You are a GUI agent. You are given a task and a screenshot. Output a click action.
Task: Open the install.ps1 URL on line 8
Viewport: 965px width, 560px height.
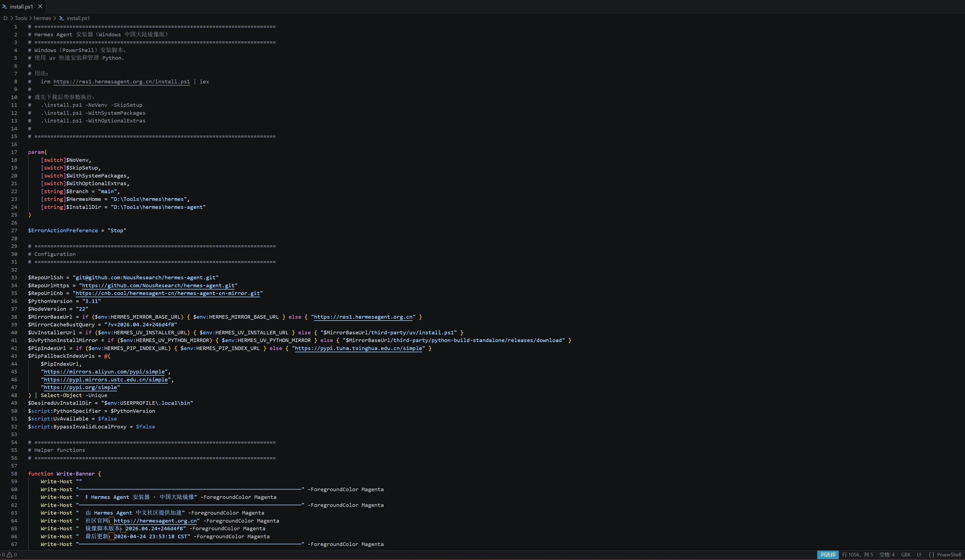121,81
